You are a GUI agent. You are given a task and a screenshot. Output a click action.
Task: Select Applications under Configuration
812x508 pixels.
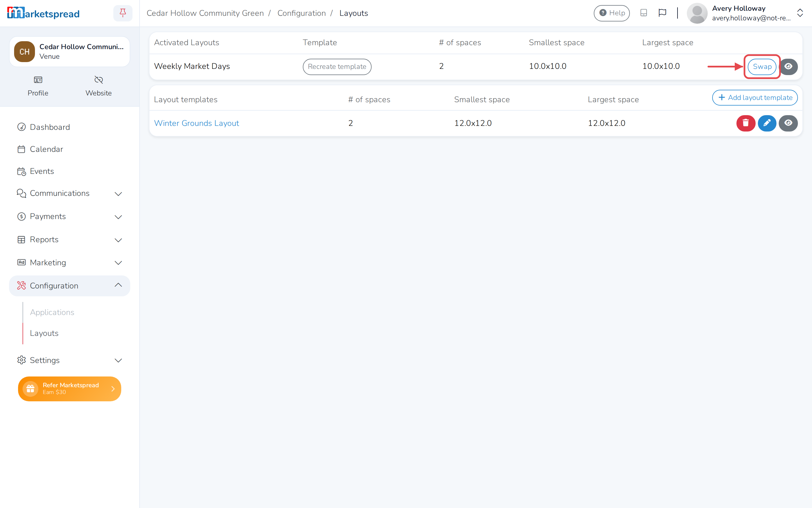(52, 312)
